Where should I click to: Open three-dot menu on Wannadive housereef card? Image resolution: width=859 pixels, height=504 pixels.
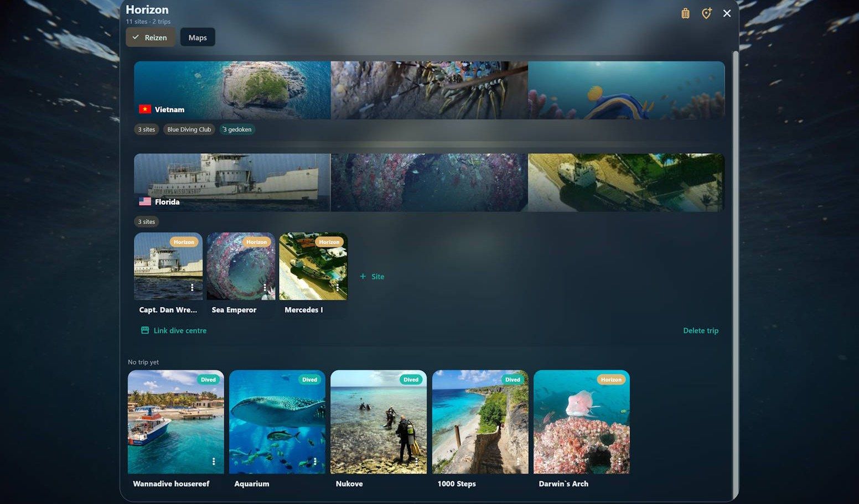click(x=214, y=461)
